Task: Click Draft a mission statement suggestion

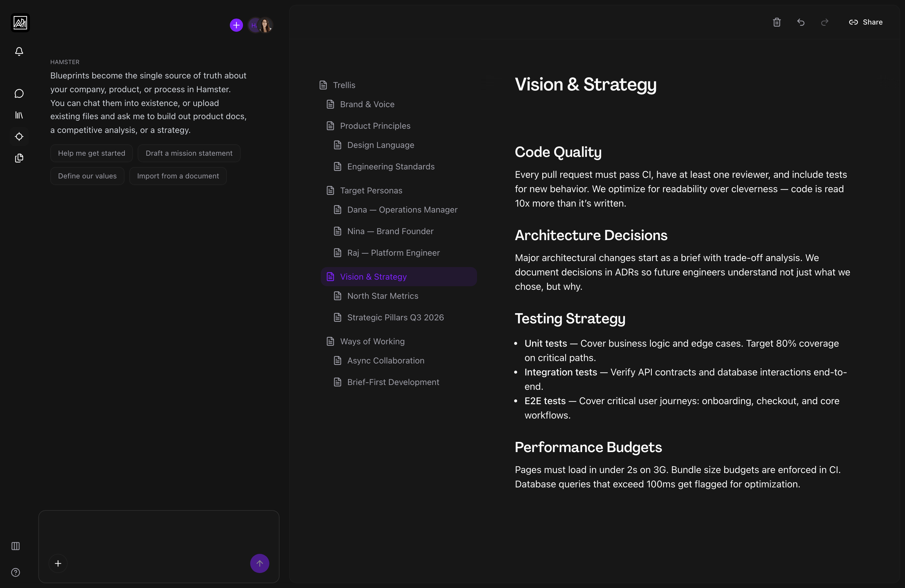Action: 189,153
